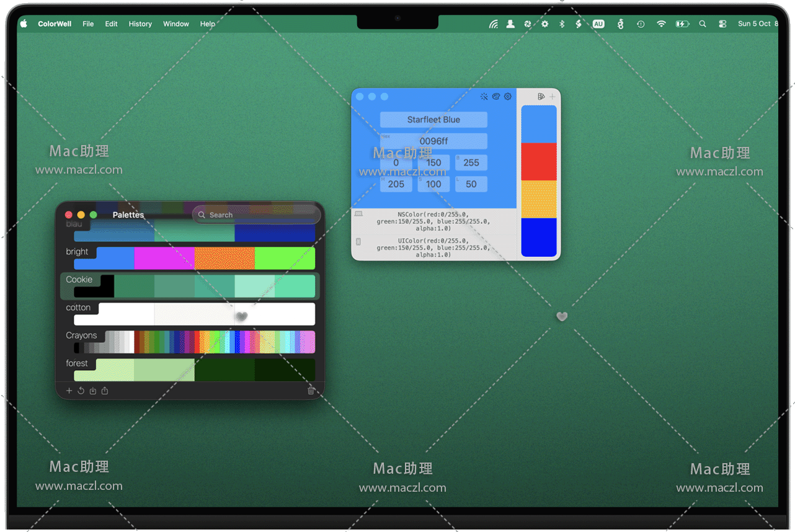Select the red swatch in color strip
The width and height of the screenshot is (795, 532).
coord(539,162)
